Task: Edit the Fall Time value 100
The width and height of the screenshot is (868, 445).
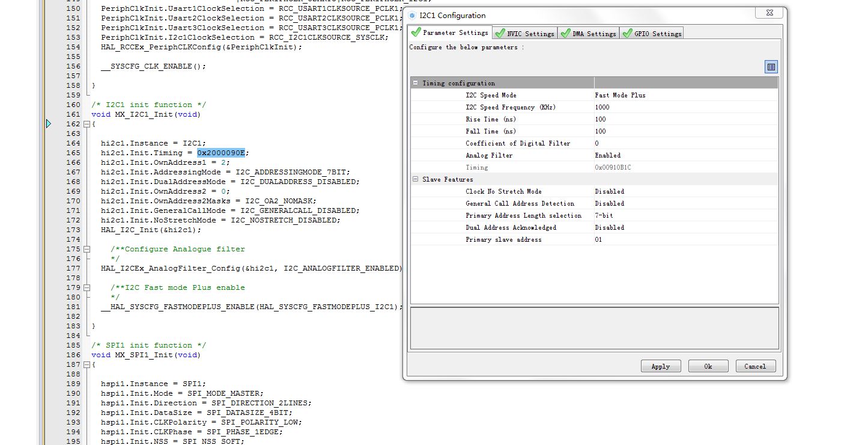Action: pyautogui.click(x=686, y=131)
